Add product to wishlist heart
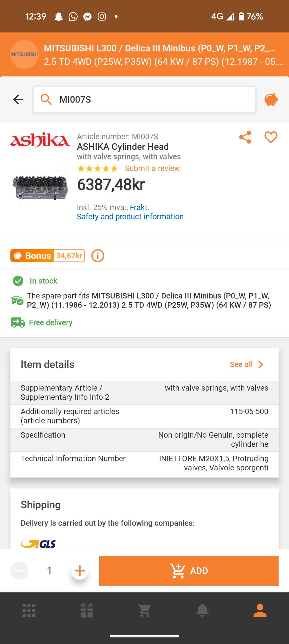Screen dimensions: 289x644 [x=271, y=137]
